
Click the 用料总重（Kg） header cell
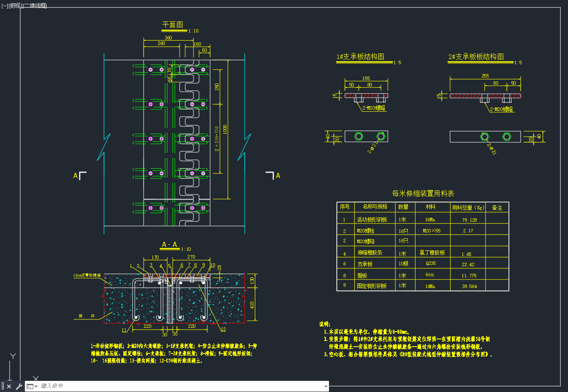point(468,208)
